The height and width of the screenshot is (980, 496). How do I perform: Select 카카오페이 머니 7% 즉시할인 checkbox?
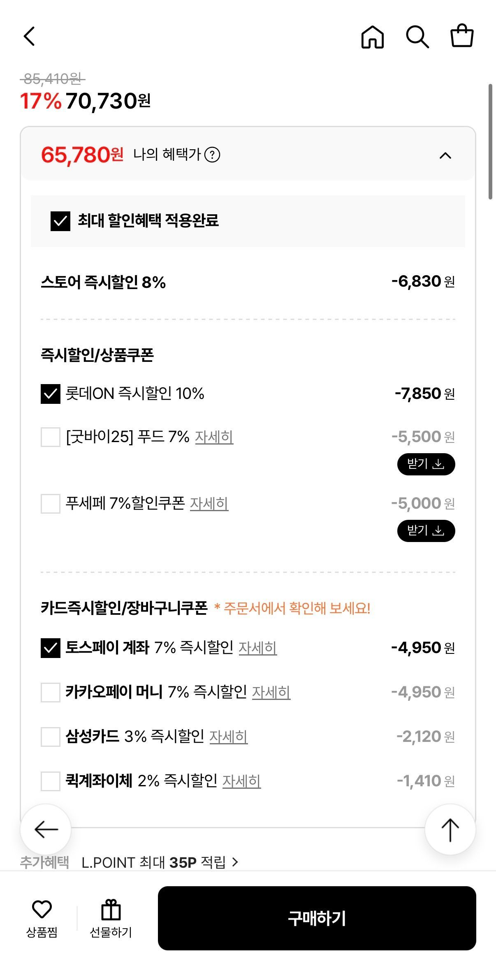coord(51,693)
